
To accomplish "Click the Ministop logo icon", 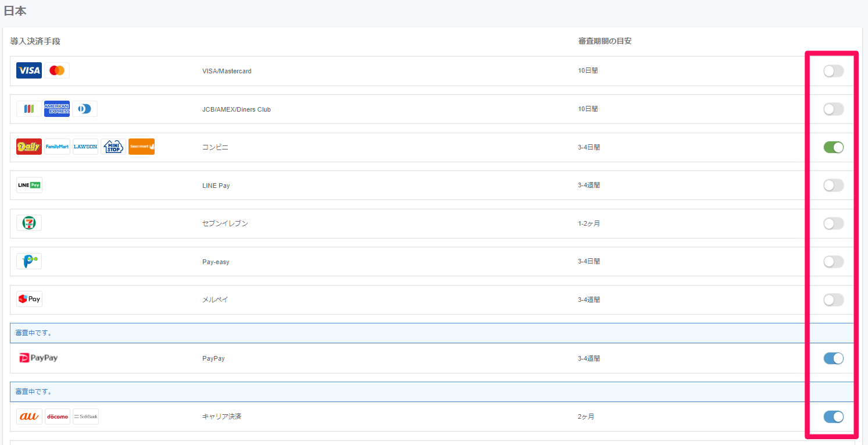I will pyautogui.click(x=113, y=147).
